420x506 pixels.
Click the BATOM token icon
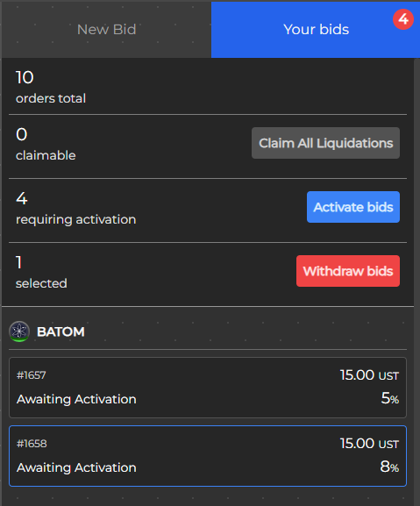pos(19,331)
